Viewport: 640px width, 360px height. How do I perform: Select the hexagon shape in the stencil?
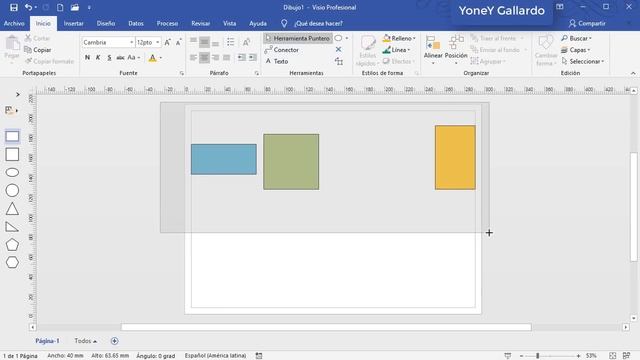pyautogui.click(x=12, y=262)
